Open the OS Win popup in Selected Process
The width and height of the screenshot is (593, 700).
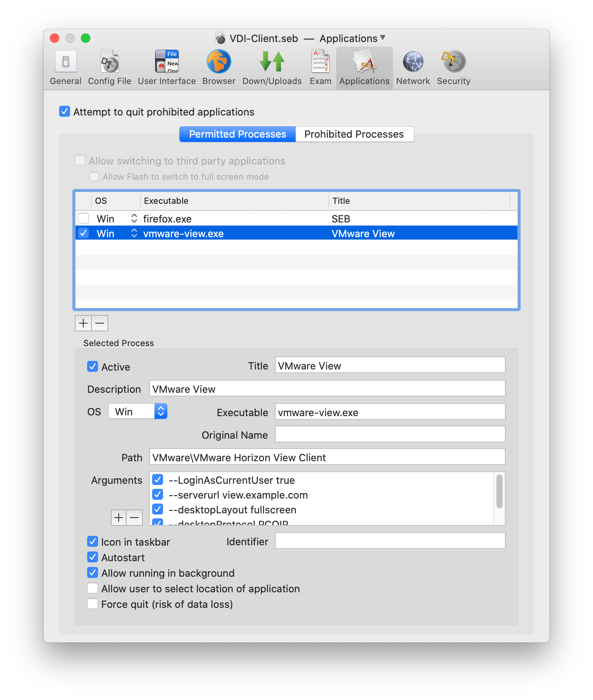[x=138, y=411]
